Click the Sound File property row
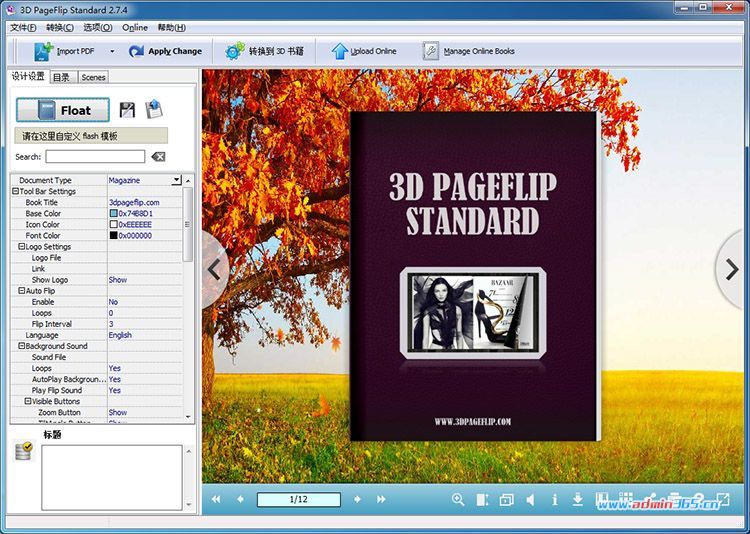The width and height of the screenshot is (750, 534). click(x=97, y=357)
